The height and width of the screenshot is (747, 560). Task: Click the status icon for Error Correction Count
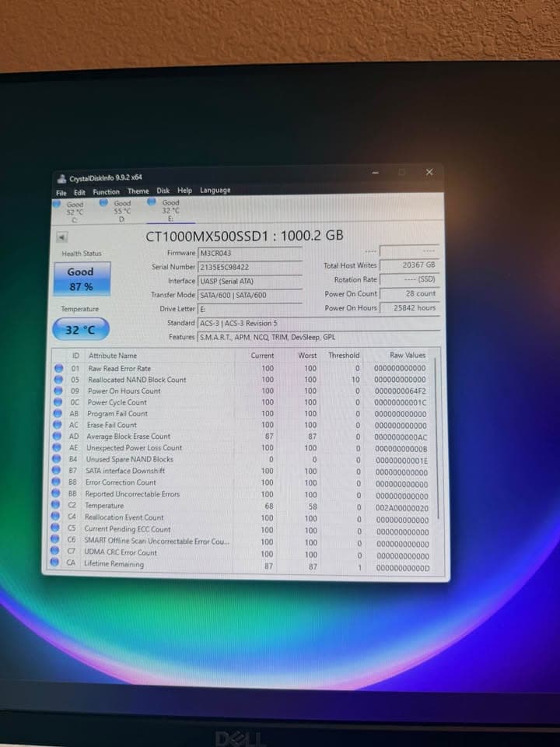pos(56,482)
